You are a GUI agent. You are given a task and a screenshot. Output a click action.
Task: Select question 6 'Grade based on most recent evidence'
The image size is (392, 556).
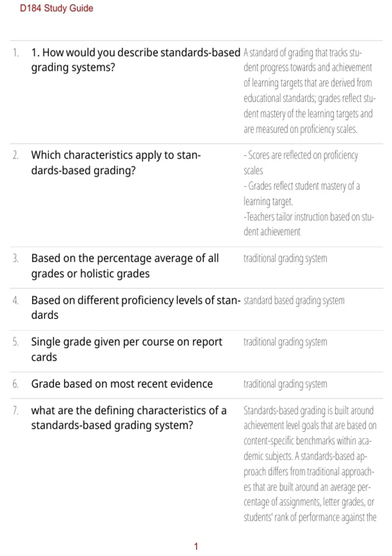point(122,384)
